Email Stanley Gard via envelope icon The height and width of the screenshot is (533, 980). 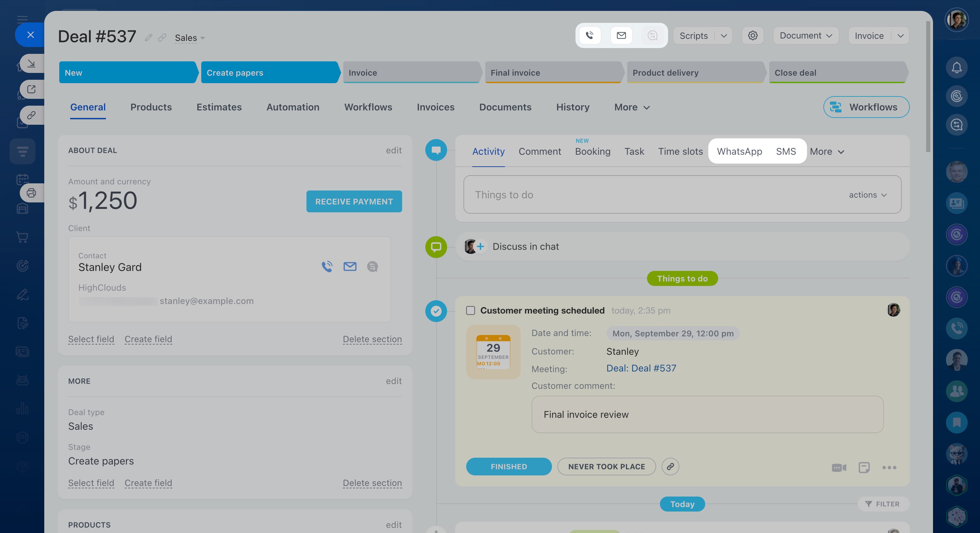click(x=350, y=266)
